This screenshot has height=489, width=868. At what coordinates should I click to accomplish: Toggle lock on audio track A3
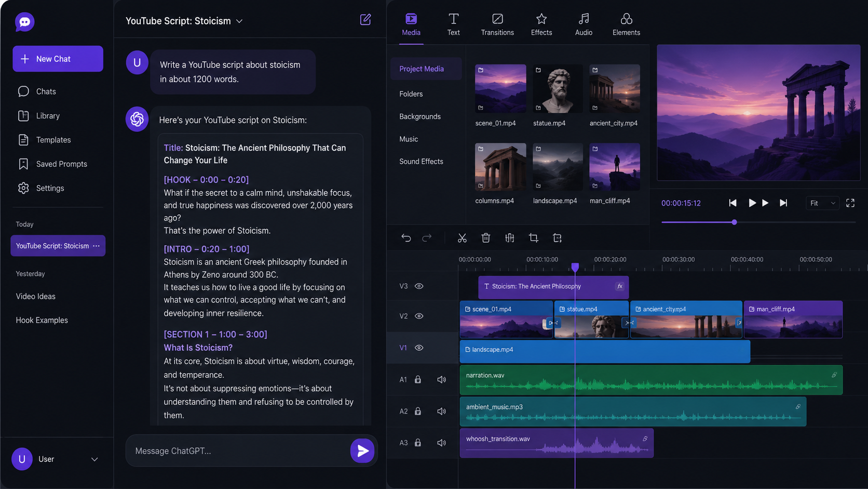(418, 443)
